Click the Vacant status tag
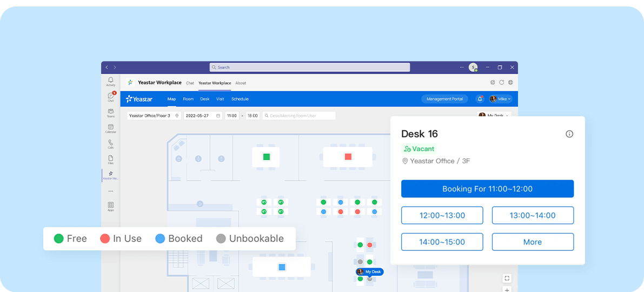This screenshot has height=292, width=644. [x=419, y=149]
